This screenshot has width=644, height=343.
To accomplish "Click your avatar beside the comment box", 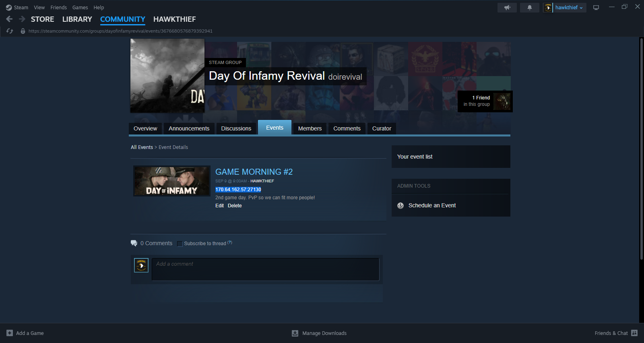I will [141, 265].
